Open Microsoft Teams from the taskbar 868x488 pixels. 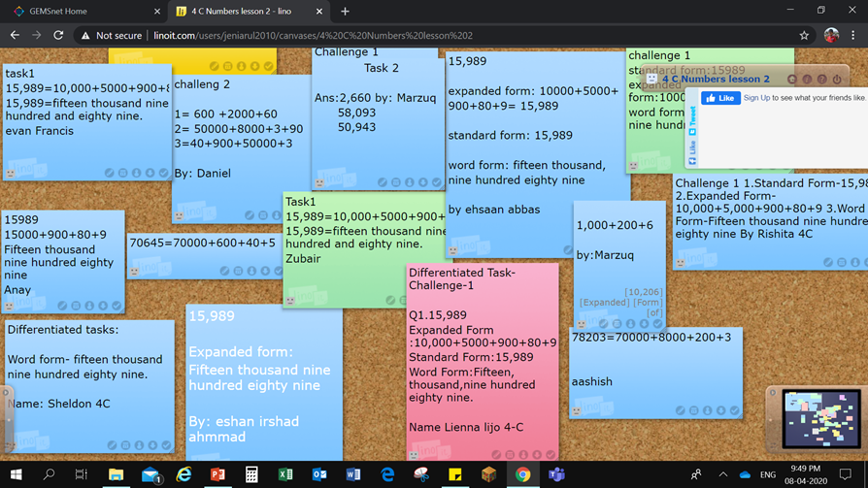(x=555, y=474)
